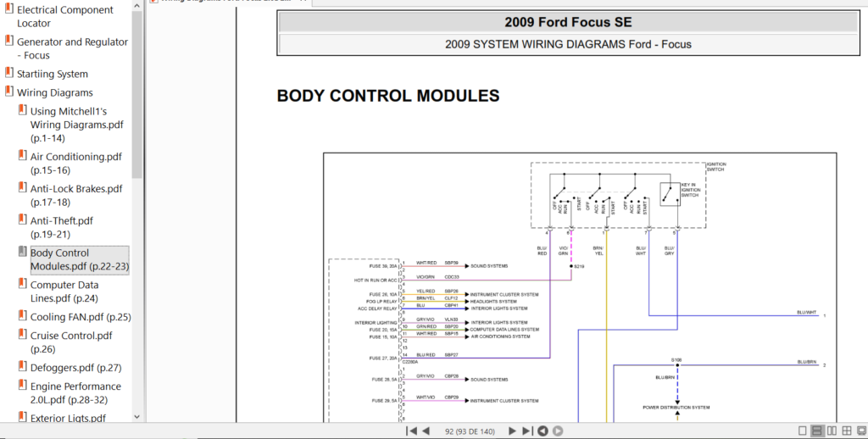Click bookmarks panel scroll down arrow
Viewport: 868px width, 439px height.
tap(137, 418)
